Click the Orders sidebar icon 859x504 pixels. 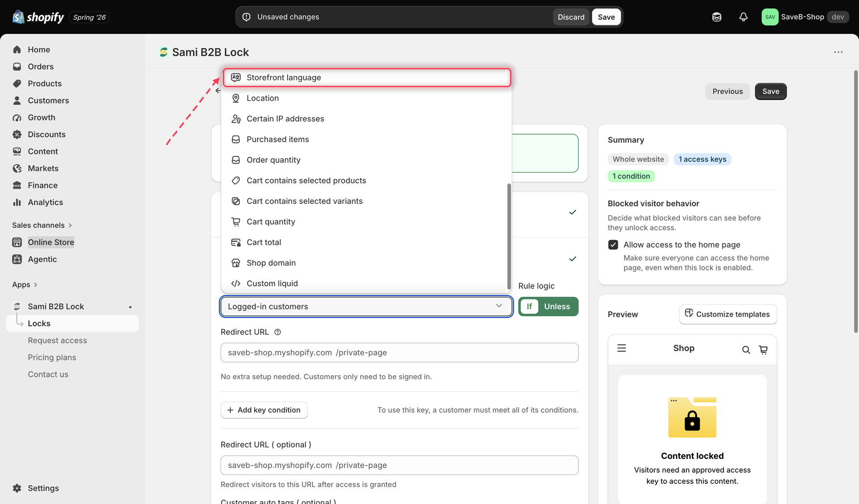17,67
